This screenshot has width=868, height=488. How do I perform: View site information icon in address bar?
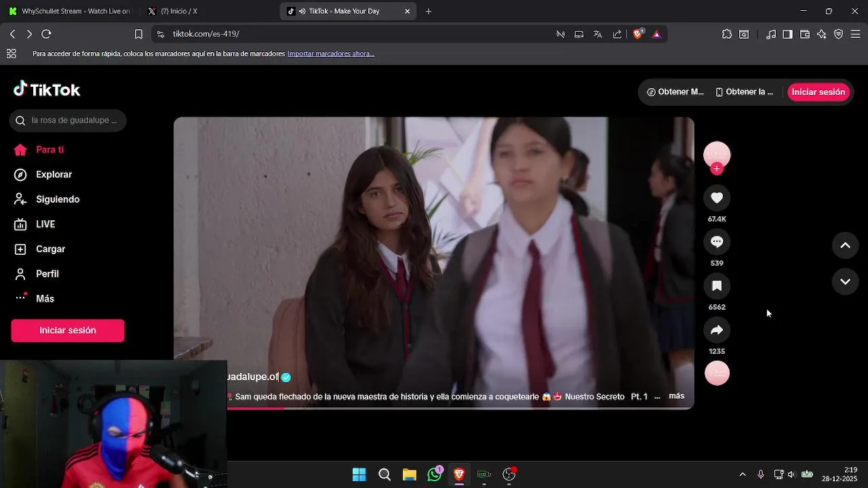[x=160, y=34]
